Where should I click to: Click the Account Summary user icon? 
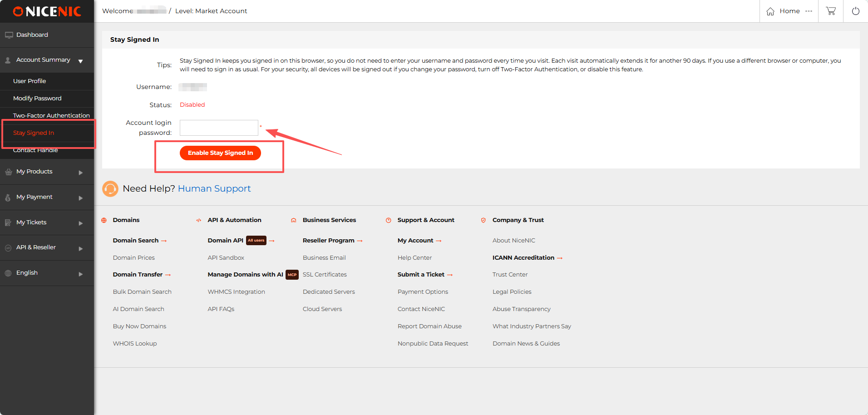click(8, 60)
